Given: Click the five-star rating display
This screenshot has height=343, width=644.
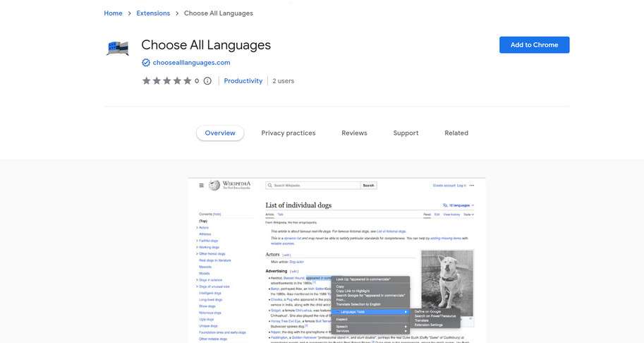Looking at the screenshot, I should click(166, 81).
